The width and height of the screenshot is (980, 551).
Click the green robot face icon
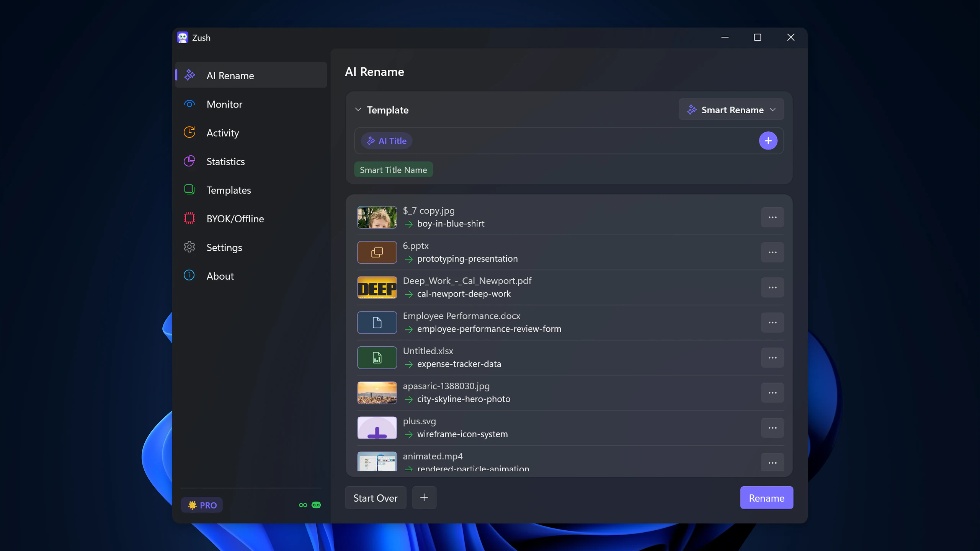[316, 505]
